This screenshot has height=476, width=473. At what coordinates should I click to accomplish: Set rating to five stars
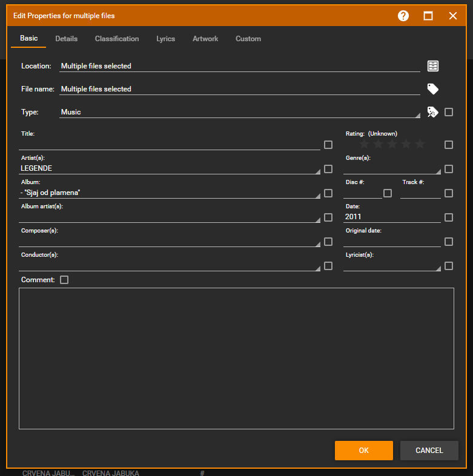[x=420, y=144]
